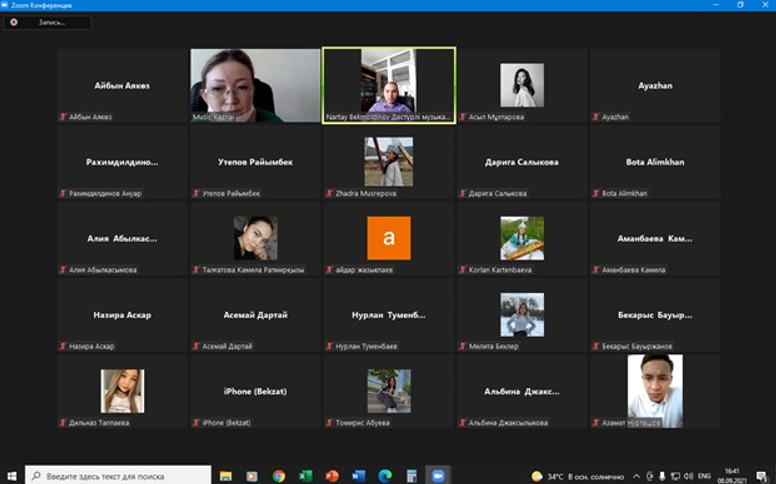Click the red recording indicator icon
776x484 pixels.
(14, 22)
